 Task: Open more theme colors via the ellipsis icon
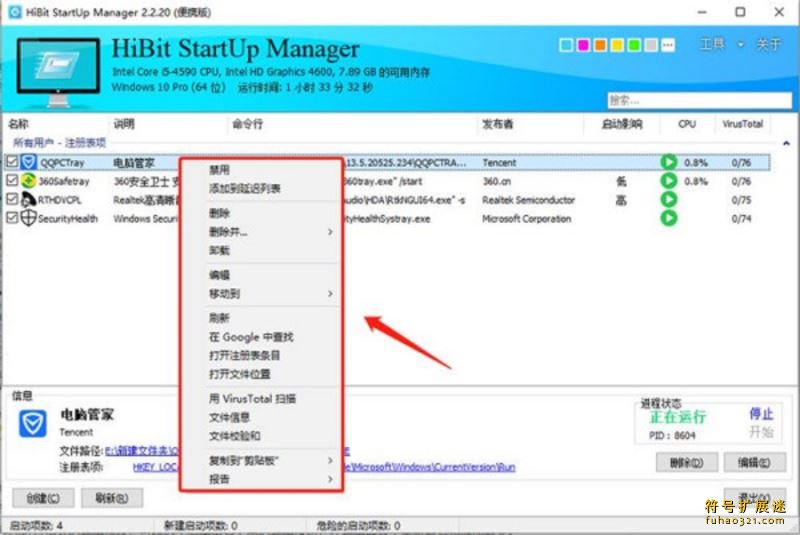[668, 45]
